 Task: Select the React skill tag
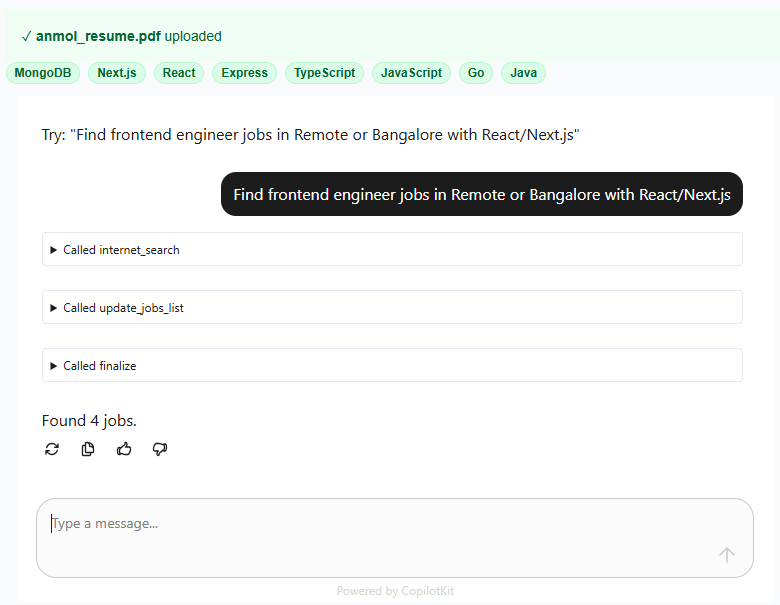pyautogui.click(x=179, y=73)
